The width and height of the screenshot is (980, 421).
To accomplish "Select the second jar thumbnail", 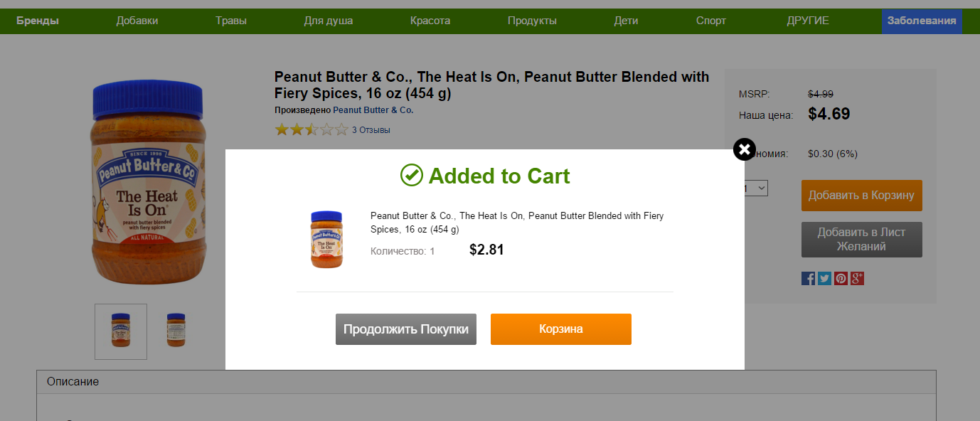I will click(176, 331).
